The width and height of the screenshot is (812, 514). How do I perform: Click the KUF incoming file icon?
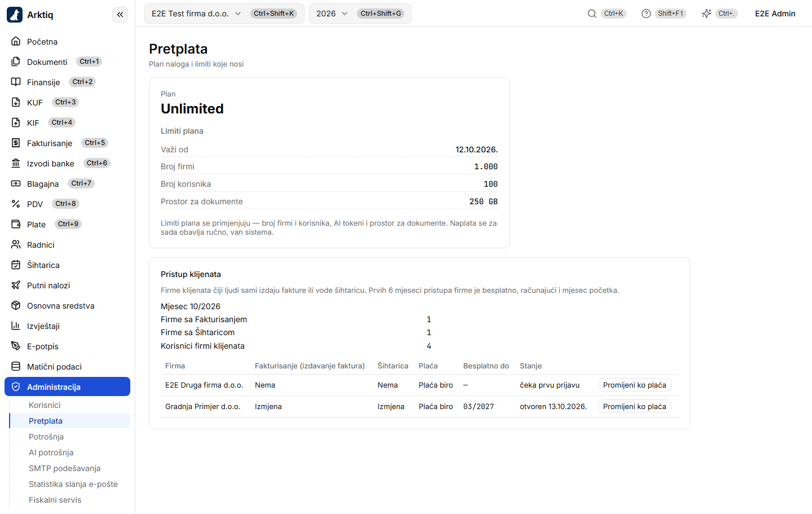coord(16,103)
